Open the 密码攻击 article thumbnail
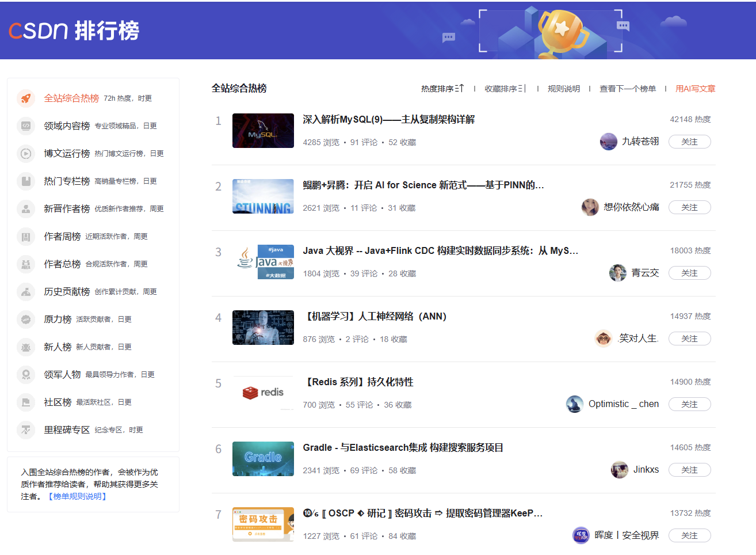 (x=263, y=524)
